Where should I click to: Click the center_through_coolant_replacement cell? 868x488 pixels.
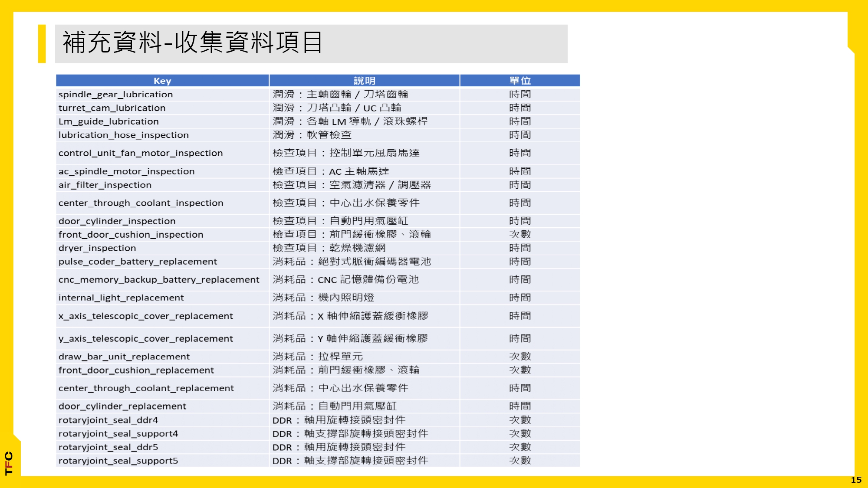coord(162,388)
